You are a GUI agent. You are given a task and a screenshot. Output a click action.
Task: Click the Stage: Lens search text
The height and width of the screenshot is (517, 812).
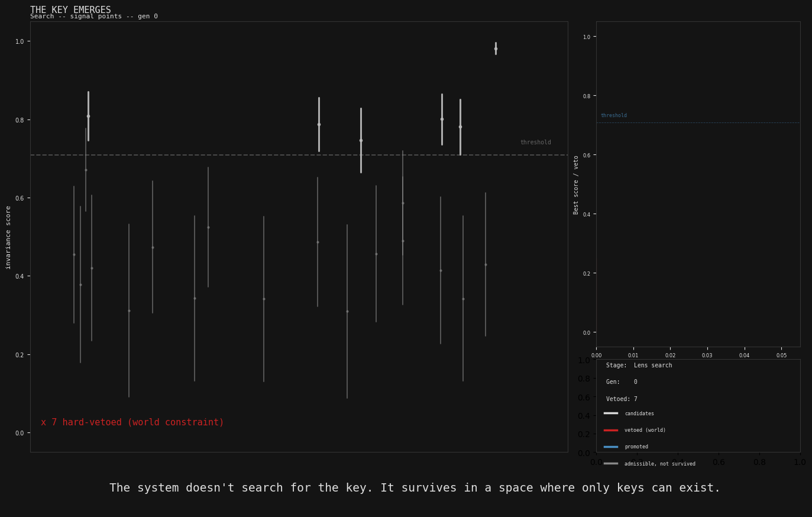click(639, 366)
